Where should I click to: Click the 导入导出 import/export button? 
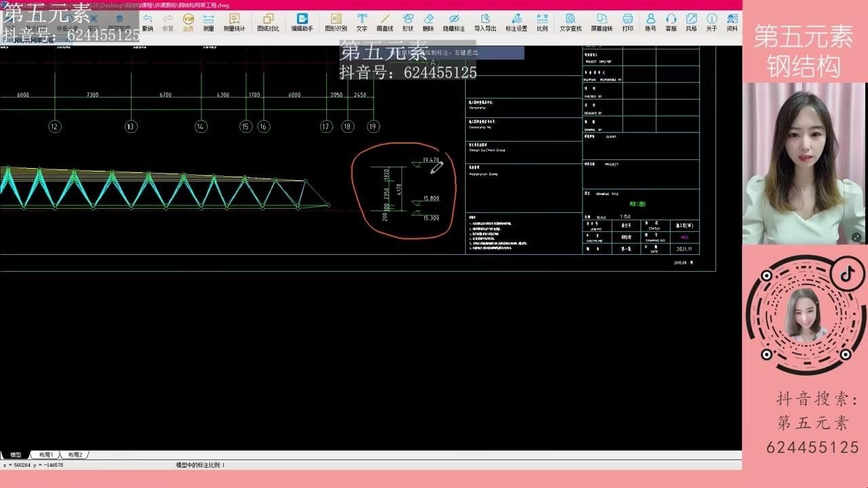pos(485,22)
